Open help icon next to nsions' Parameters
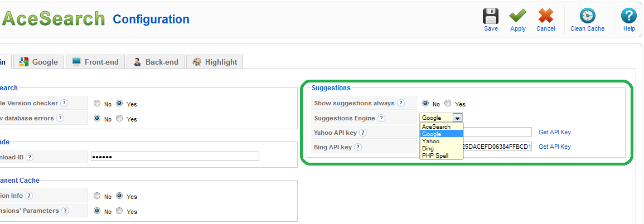644x224 pixels. [65, 211]
